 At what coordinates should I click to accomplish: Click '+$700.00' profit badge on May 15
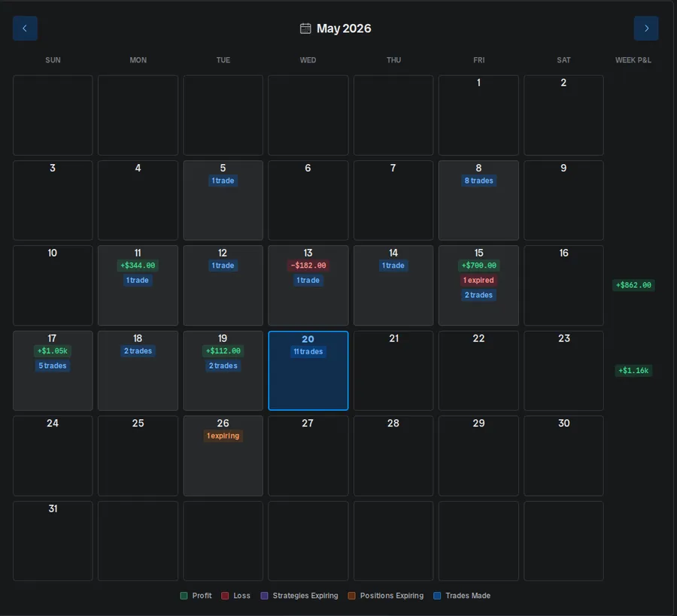tap(479, 266)
